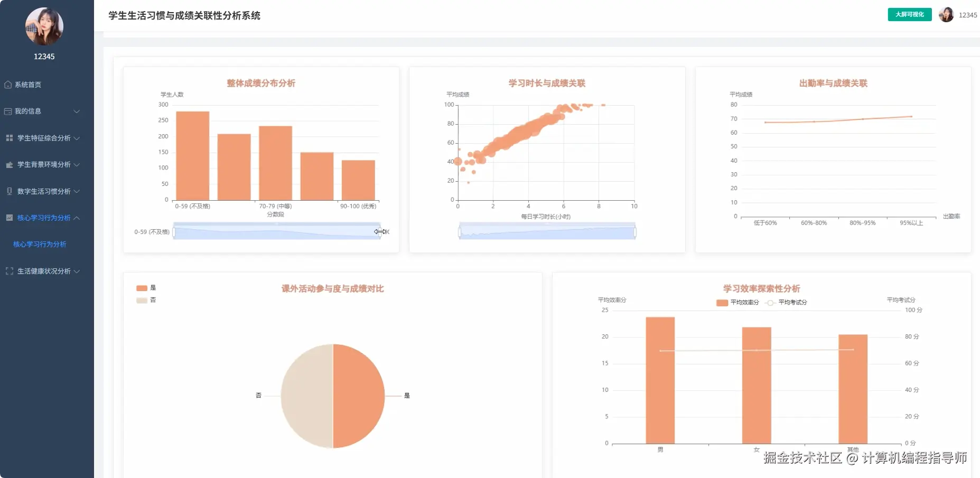
Task: Click the 学生生活习惯与成绩关联性分析系统 header title
Action: coord(184,16)
